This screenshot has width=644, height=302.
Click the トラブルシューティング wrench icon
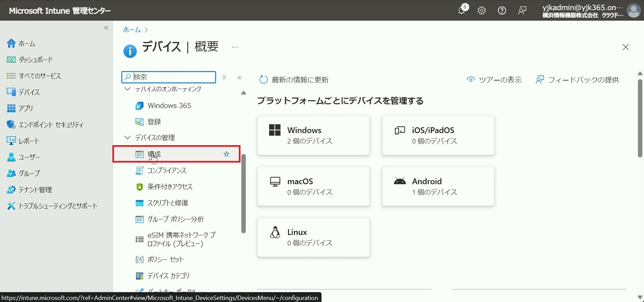[11, 206]
